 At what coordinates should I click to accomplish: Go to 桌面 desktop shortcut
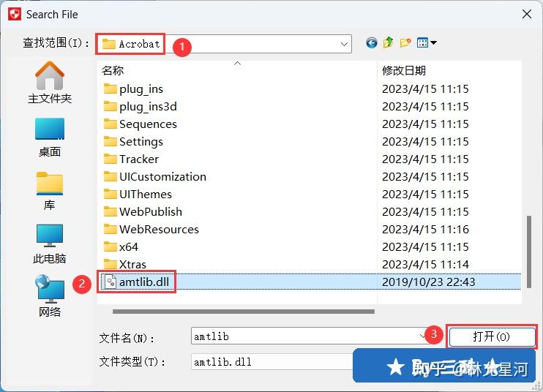50,137
